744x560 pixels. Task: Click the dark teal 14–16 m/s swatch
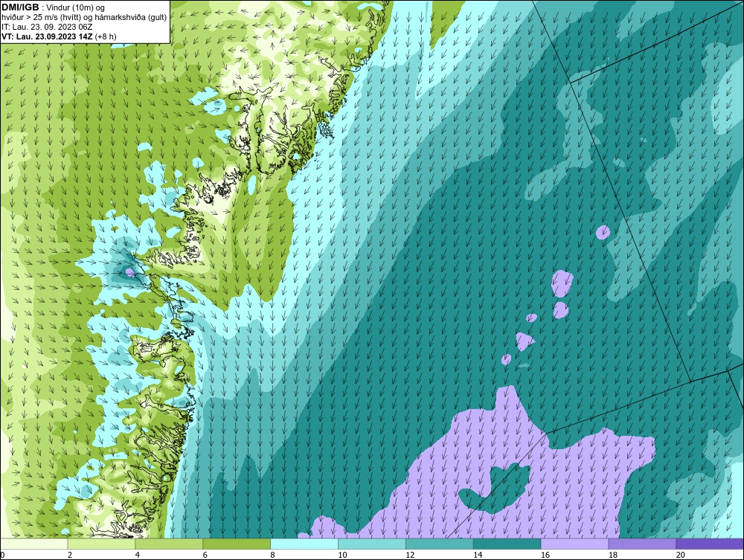507,544
